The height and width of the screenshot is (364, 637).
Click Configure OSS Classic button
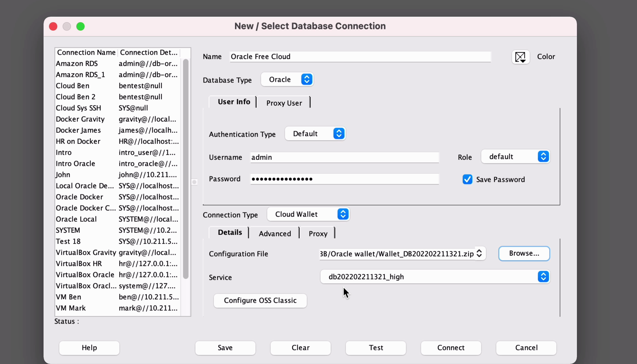click(260, 300)
